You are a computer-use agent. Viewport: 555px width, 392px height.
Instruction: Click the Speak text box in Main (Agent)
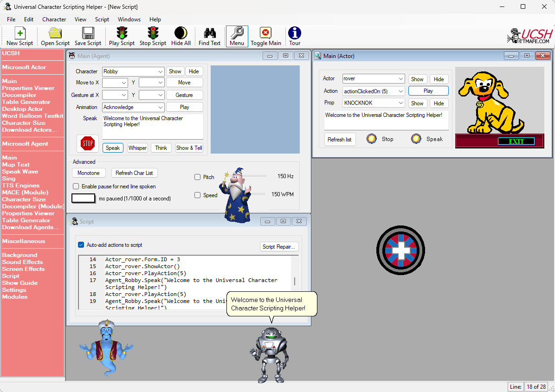click(x=153, y=127)
